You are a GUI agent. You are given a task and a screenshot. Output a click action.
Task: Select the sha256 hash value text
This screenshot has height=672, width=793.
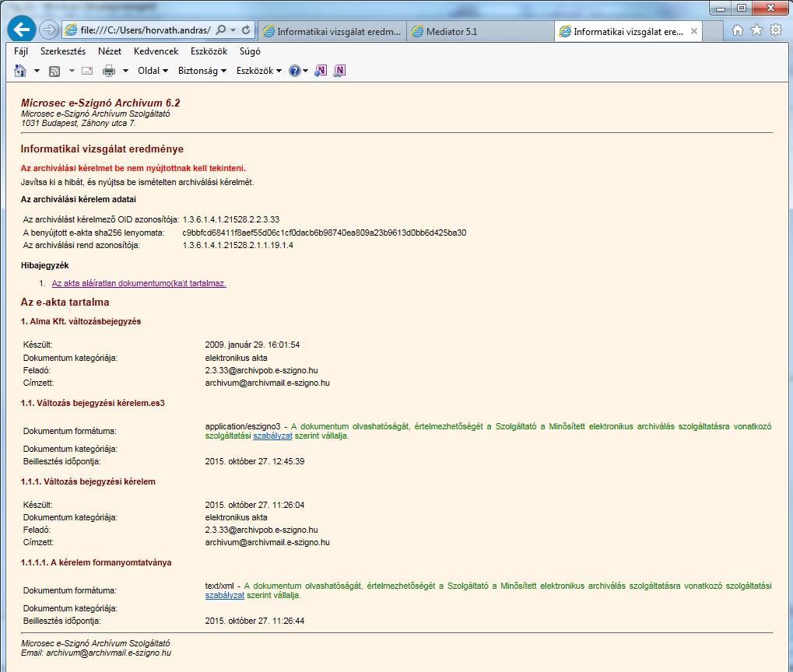click(325, 233)
